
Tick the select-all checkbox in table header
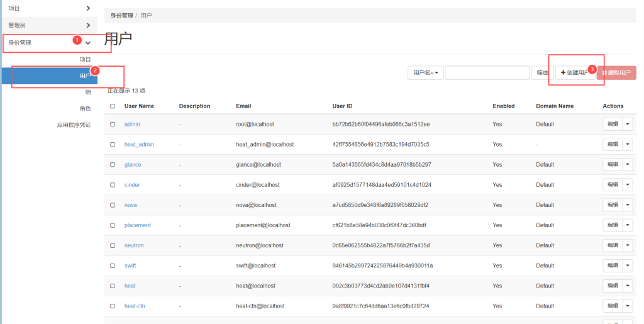click(x=113, y=106)
